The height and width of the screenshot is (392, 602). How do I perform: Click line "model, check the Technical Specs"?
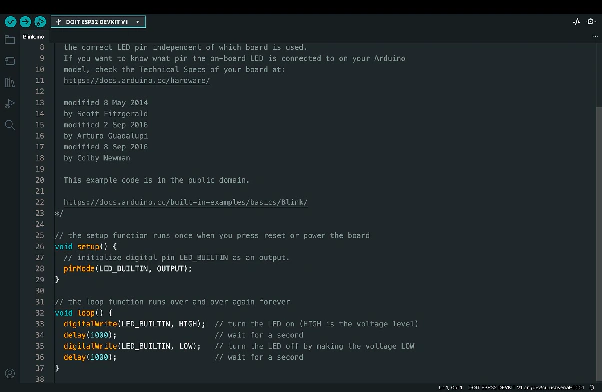[x=174, y=69]
